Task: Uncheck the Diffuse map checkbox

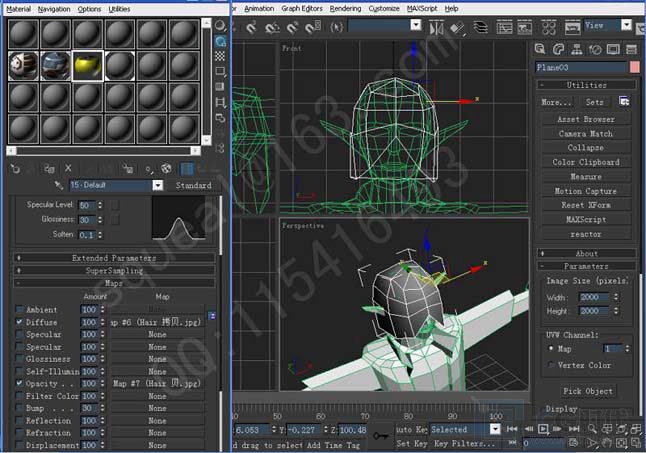Action: coord(19,322)
